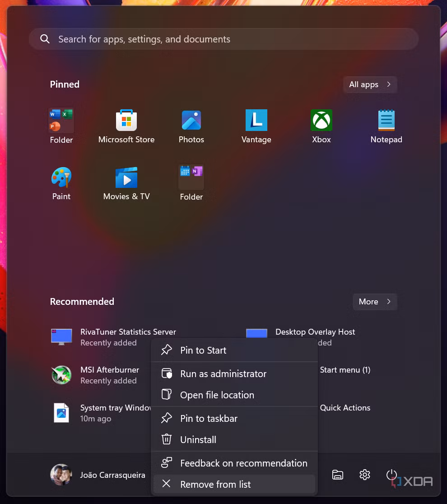The image size is (447, 504).
Task: Pin the app to taskbar
Action: click(x=209, y=418)
